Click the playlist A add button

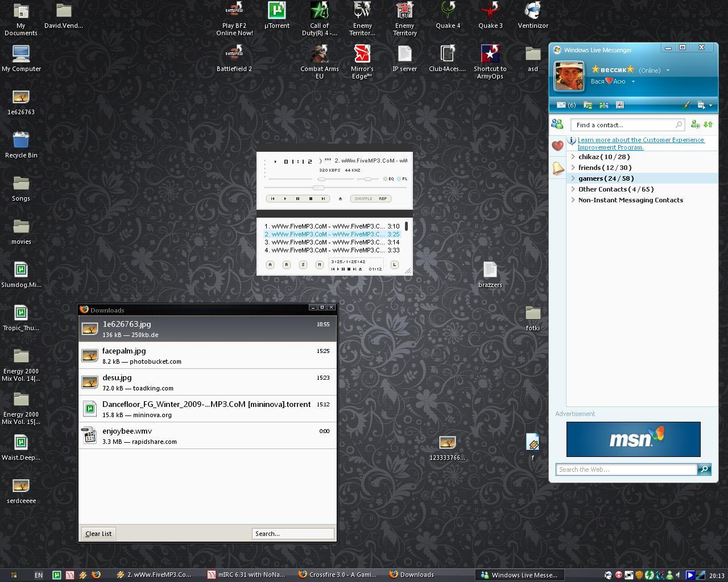[x=270, y=264]
